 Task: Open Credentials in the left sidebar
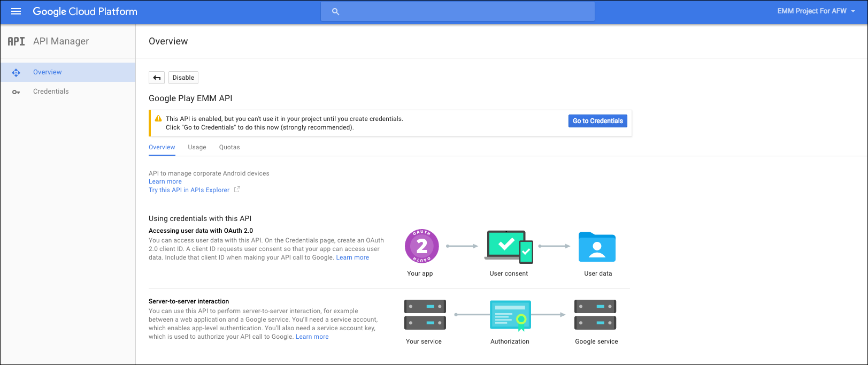(x=68, y=92)
